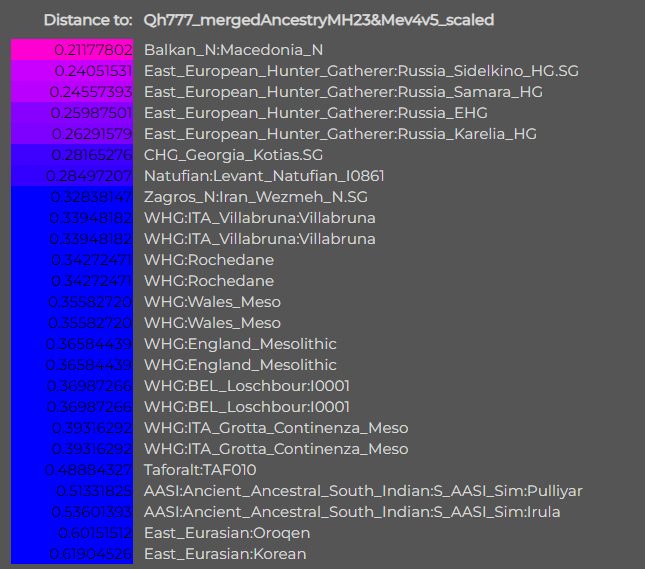Click the distance value 0.25987501

tap(91, 113)
